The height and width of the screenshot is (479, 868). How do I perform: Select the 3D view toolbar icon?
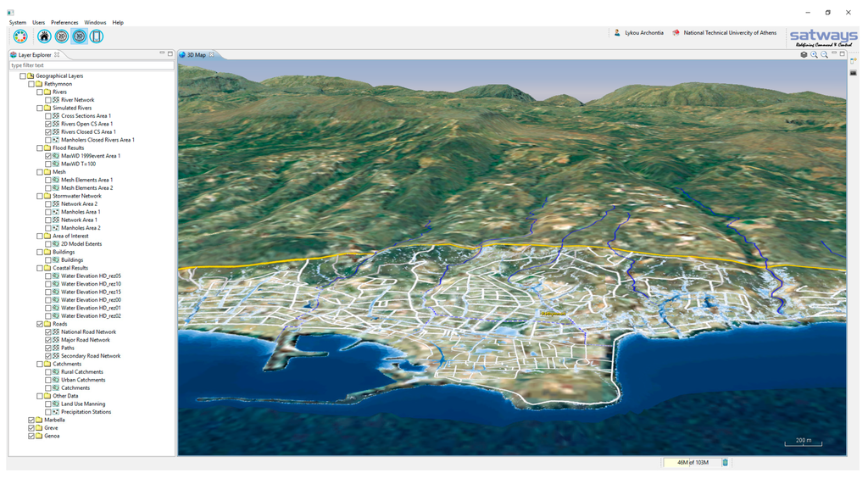[x=79, y=36]
